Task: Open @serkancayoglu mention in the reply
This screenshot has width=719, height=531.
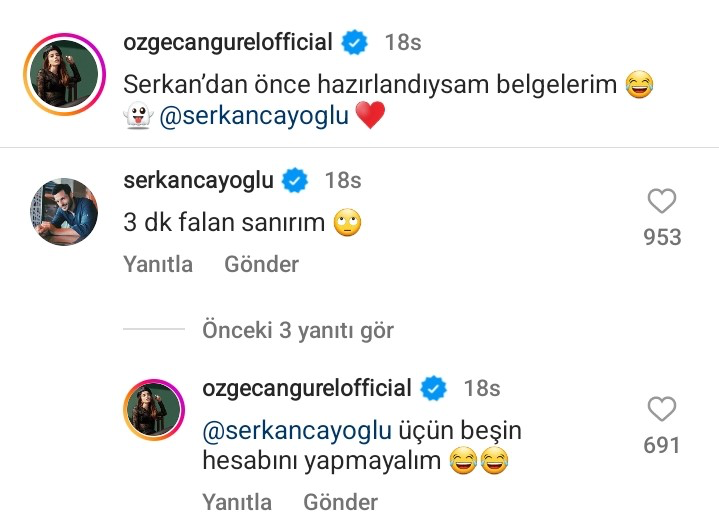Action: pyautogui.click(x=297, y=430)
